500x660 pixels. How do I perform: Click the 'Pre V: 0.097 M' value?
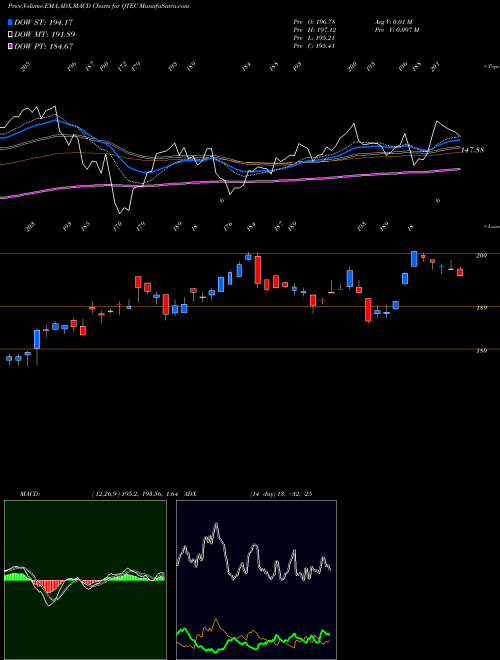point(396,30)
